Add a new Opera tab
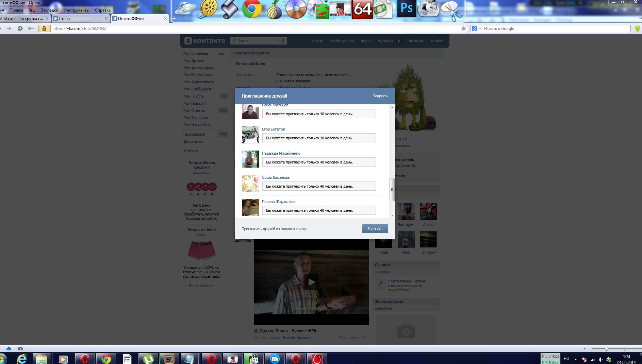 tap(174, 18)
